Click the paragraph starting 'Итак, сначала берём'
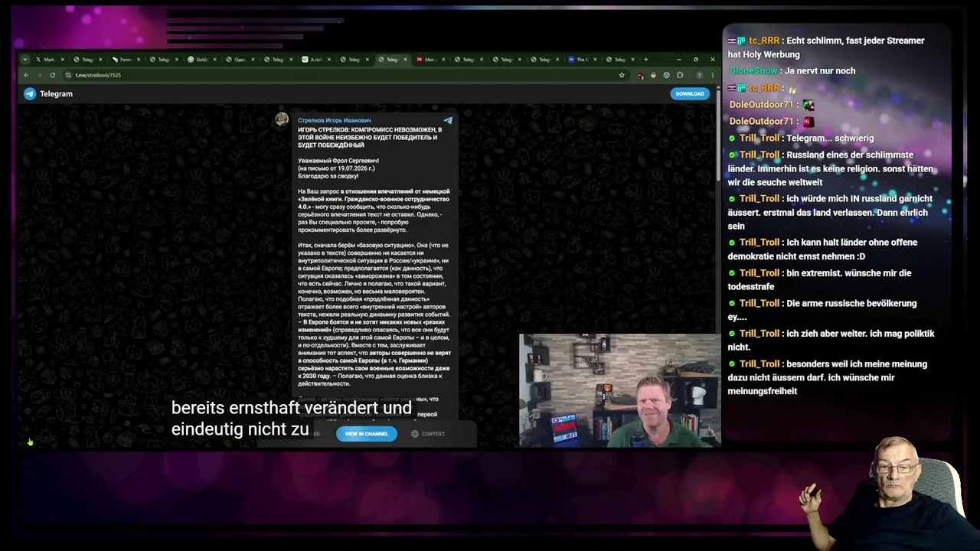 [374, 314]
